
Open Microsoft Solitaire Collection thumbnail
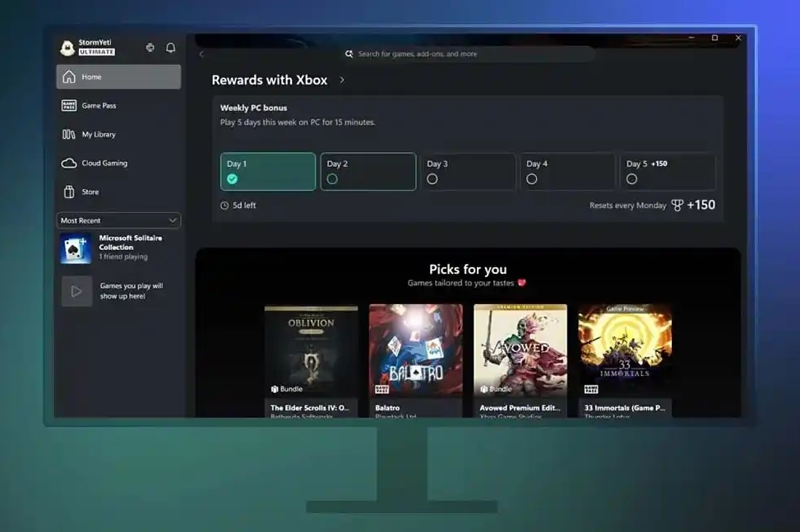coord(76,248)
